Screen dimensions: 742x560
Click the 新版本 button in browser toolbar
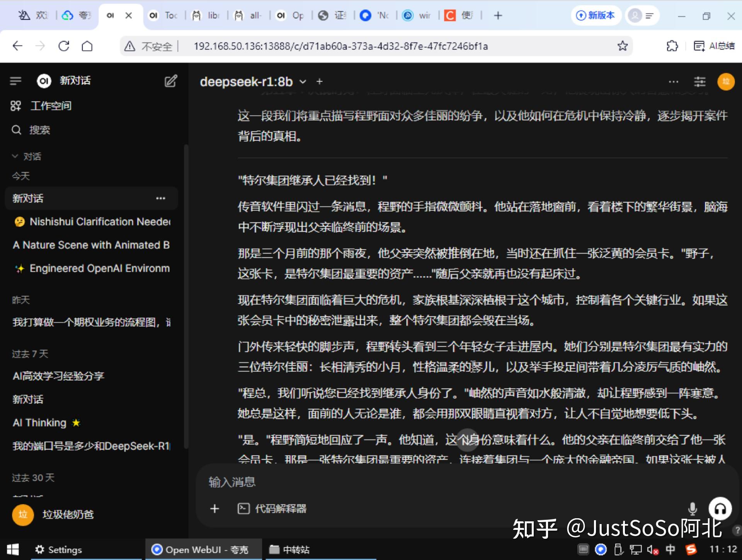pyautogui.click(x=596, y=15)
